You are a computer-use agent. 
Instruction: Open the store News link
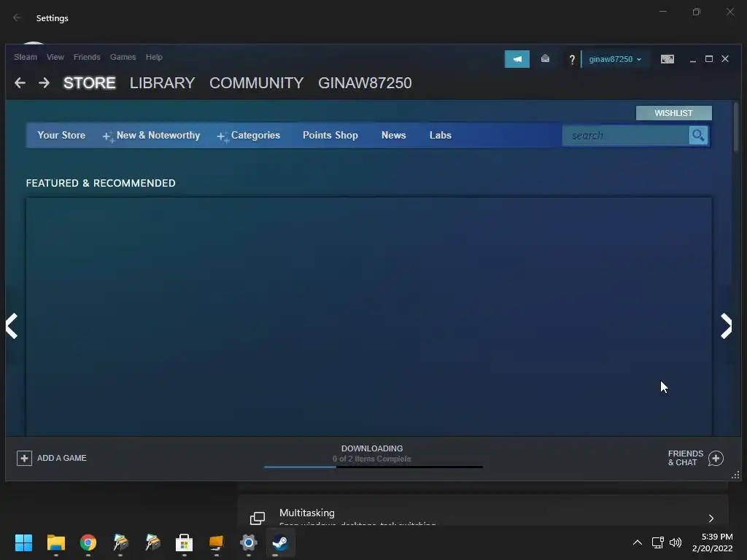click(393, 135)
